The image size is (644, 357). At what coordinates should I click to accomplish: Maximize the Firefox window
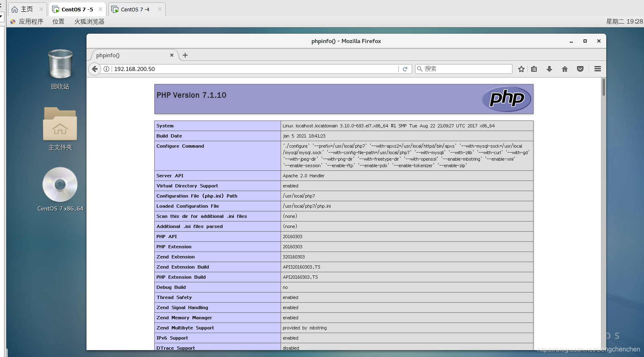[585, 41]
